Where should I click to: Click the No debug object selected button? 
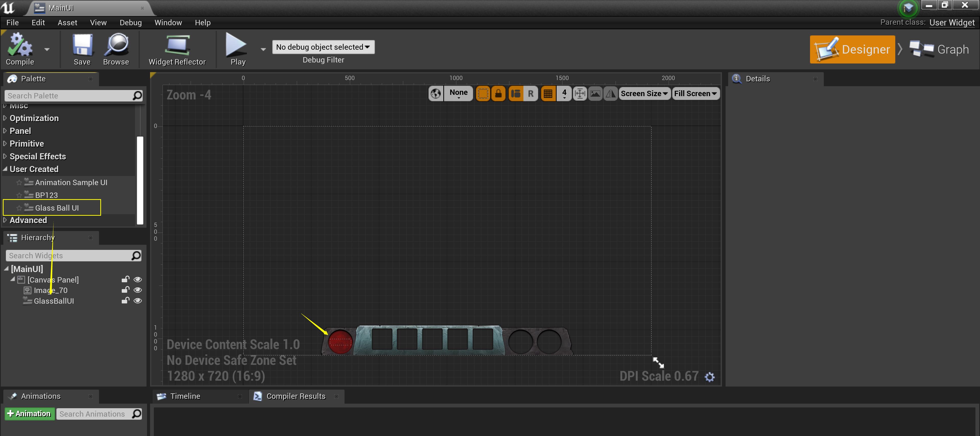[323, 47]
